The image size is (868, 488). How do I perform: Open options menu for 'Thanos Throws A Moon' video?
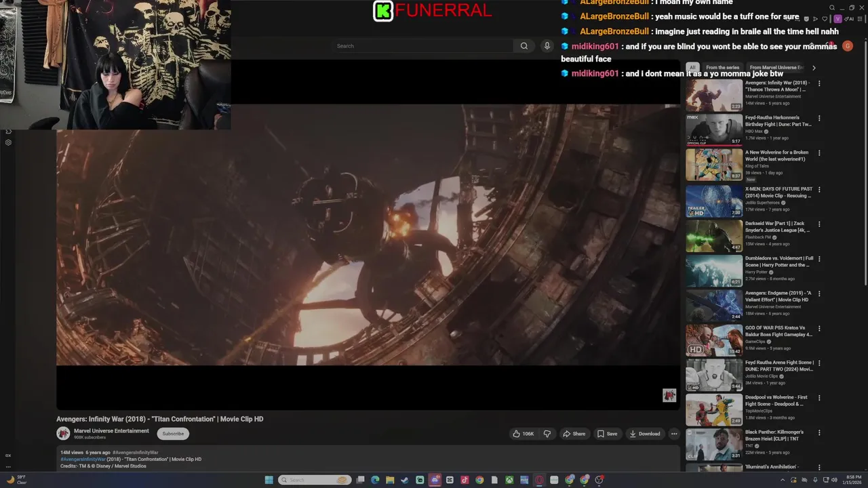819,83
